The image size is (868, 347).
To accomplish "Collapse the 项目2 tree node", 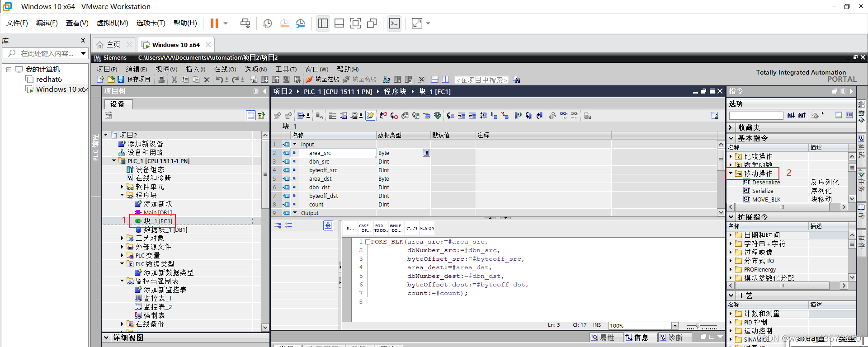I will point(106,135).
